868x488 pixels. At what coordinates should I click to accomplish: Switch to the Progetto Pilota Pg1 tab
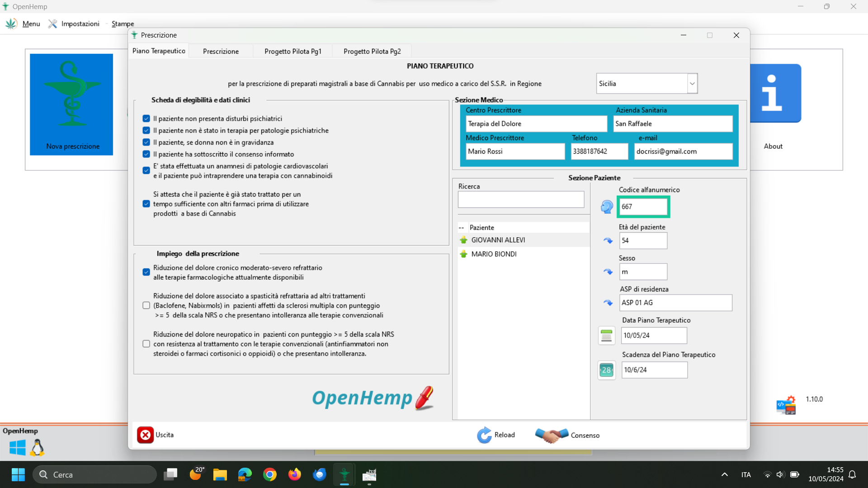(293, 51)
